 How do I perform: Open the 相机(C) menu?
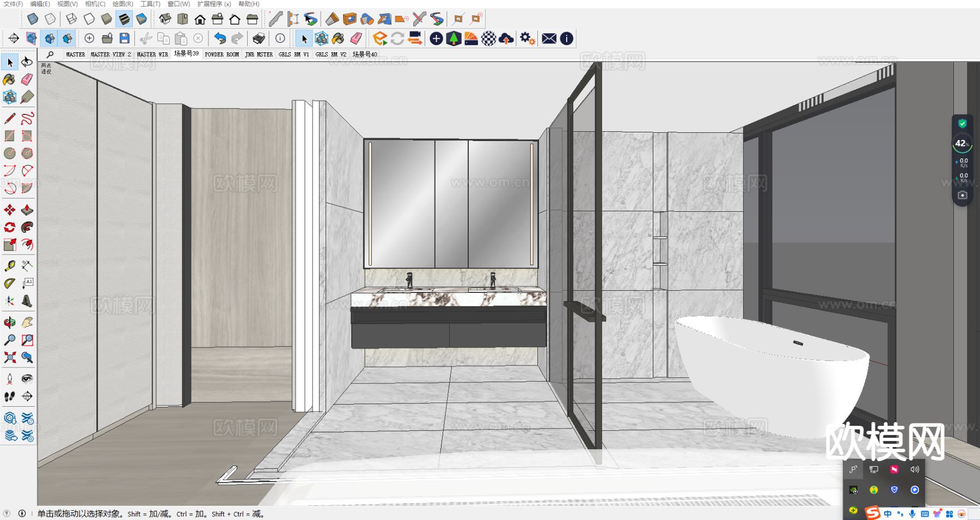(x=95, y=4)
